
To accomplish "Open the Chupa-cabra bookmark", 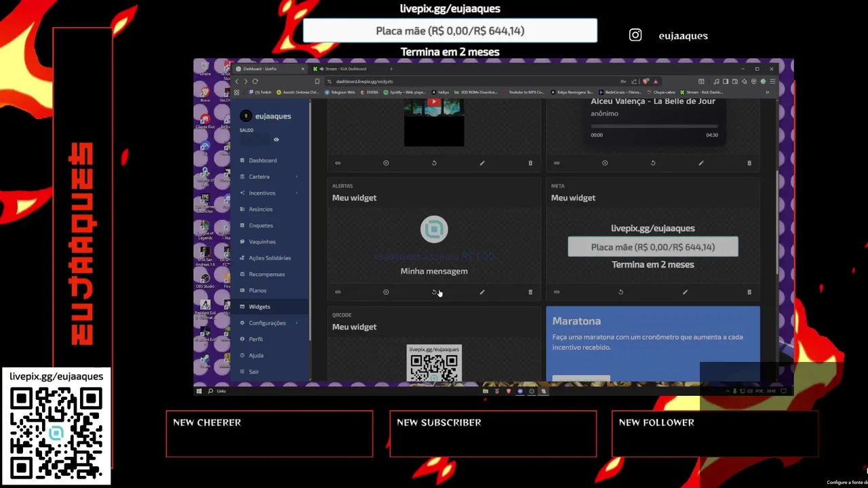I will tap(662, 92).
